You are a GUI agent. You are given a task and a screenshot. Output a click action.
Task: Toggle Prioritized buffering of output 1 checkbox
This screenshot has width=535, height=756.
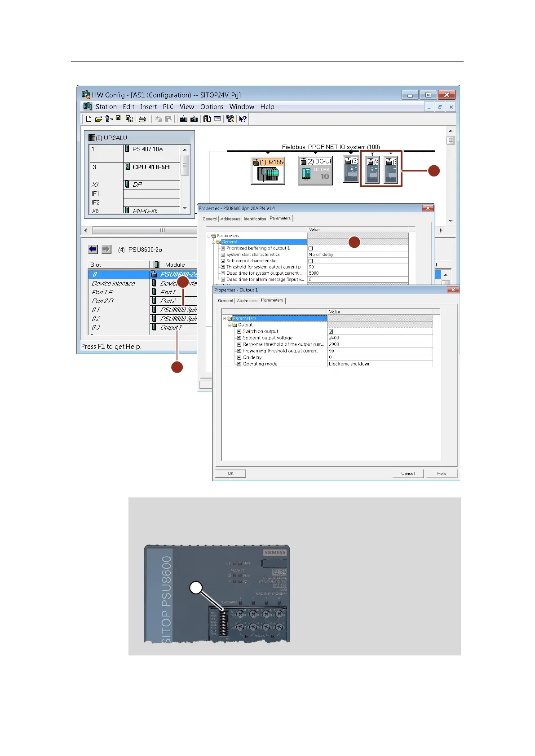tap(310, 248)
